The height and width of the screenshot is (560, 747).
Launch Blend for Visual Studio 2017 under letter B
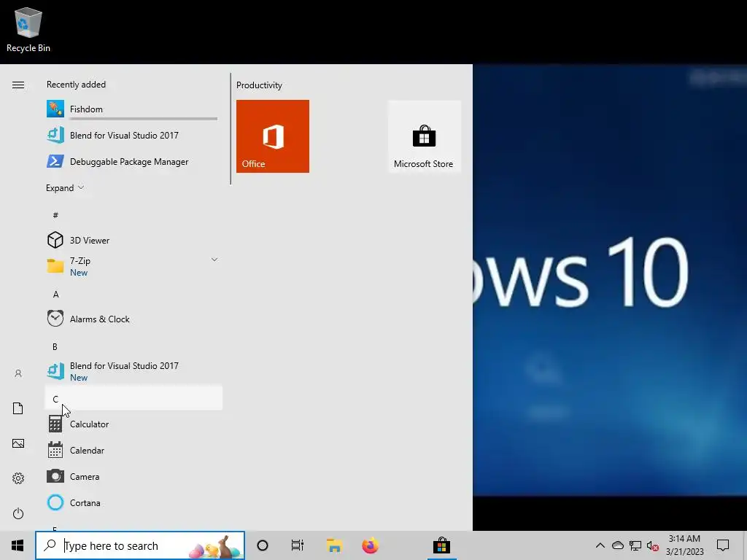pos(133,371)
